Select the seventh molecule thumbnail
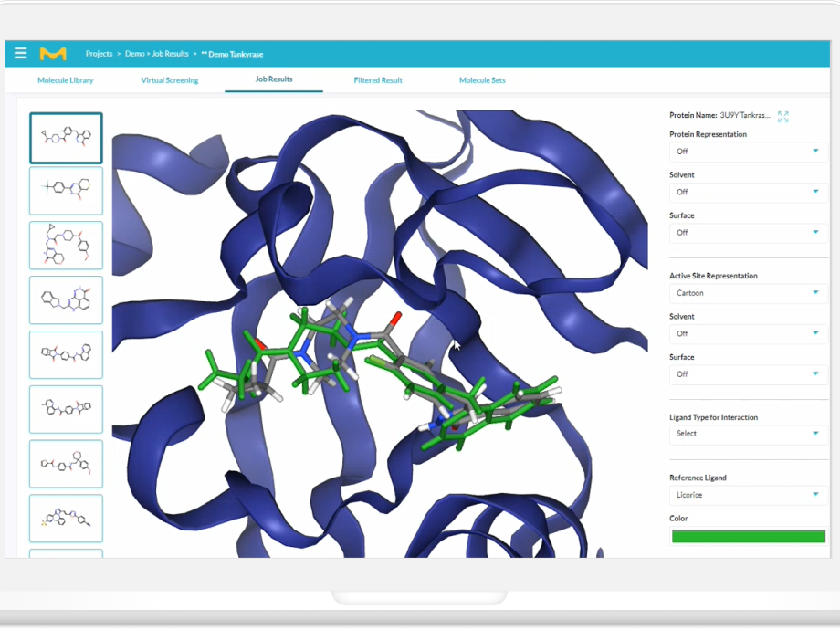Viewport: 840px width, 630px height. click(x=66, y=464)
